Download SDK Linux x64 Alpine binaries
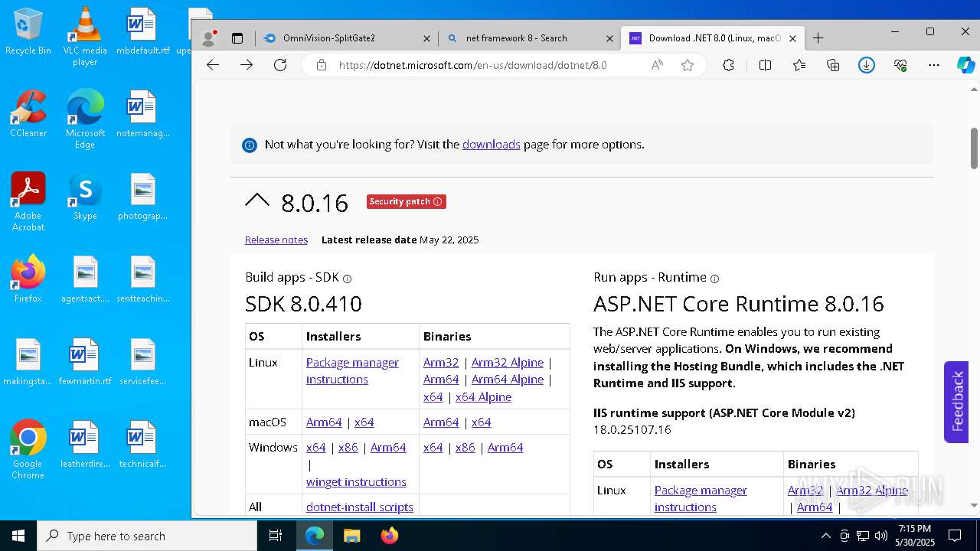 coord(483,397)
